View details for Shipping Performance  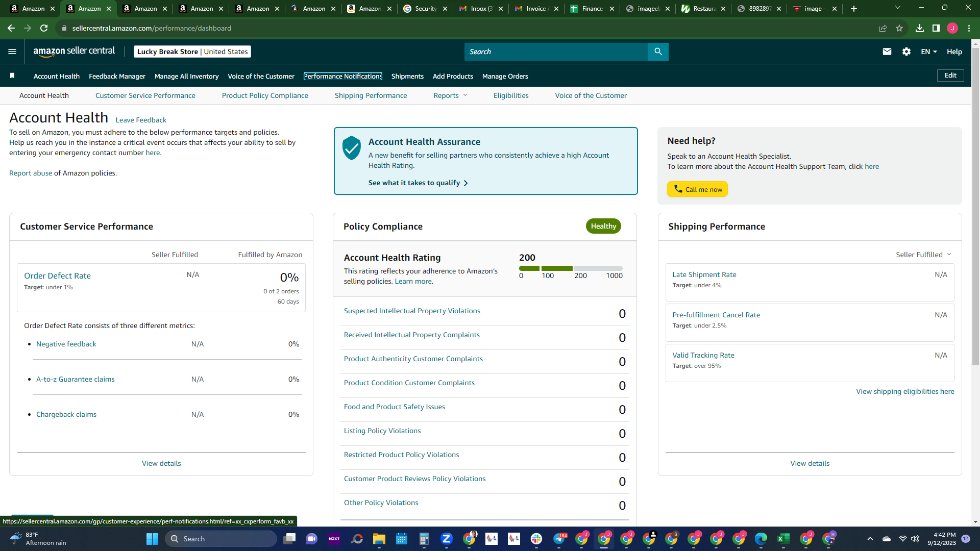[810, 463]
